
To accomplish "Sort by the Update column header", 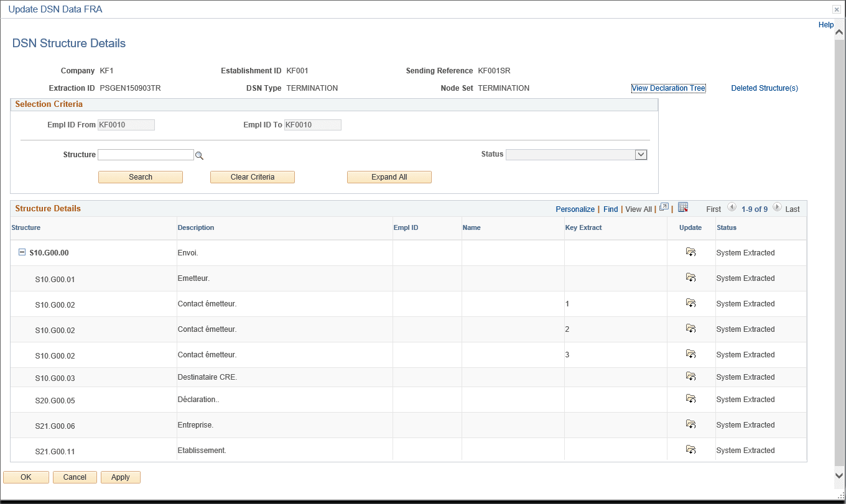I will (x=690, y=227).
